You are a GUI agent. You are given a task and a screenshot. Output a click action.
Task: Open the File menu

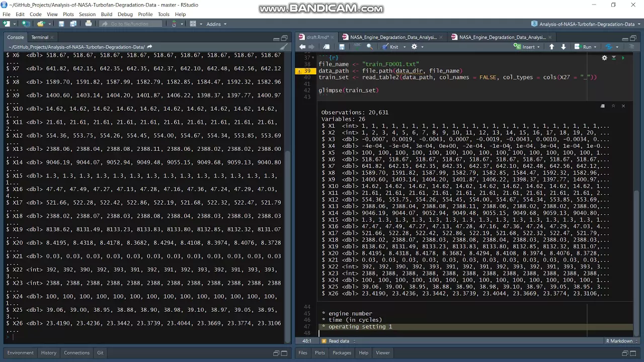tap(7, 14)
